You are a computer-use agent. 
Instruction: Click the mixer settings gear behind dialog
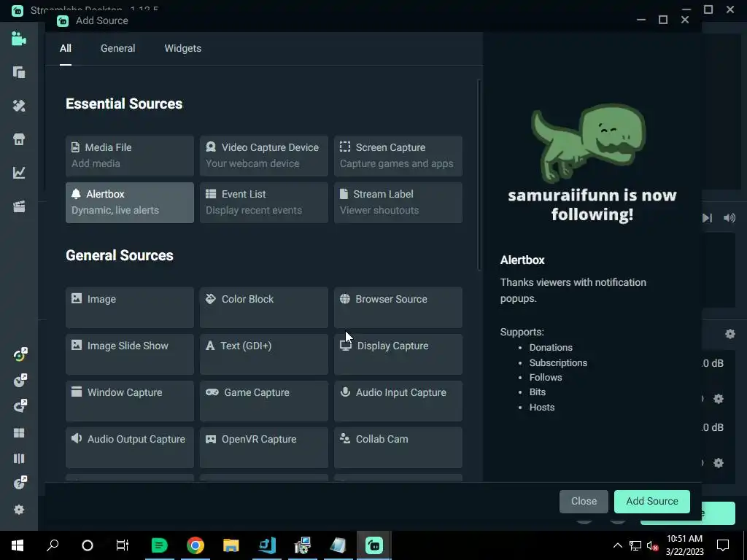(729, 334)
